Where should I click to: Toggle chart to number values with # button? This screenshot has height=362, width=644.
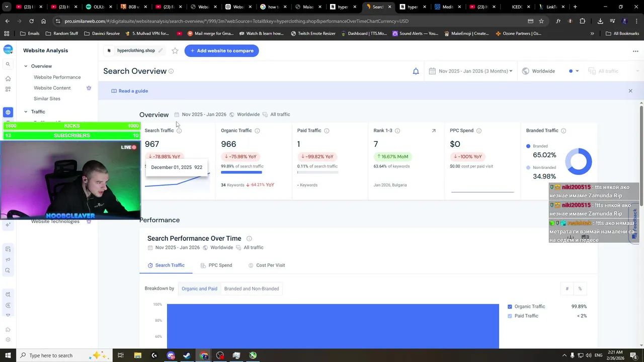click(x=567, y=289)
